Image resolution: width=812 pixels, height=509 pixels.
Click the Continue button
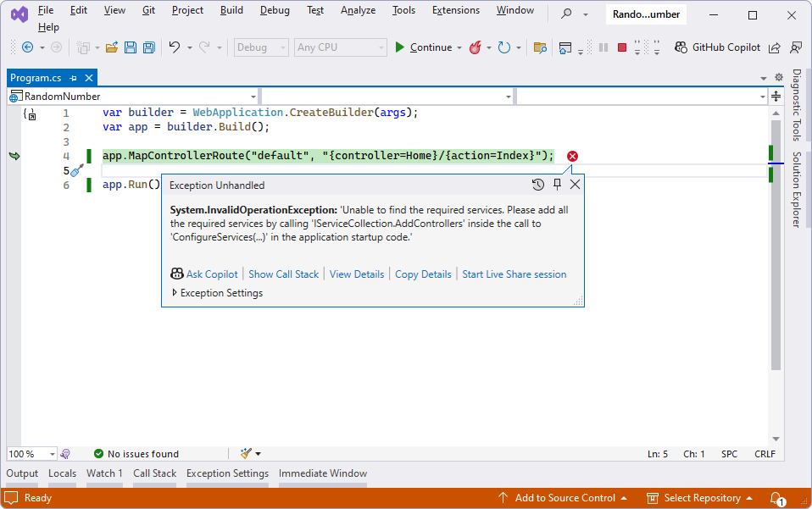click(428, 47)
